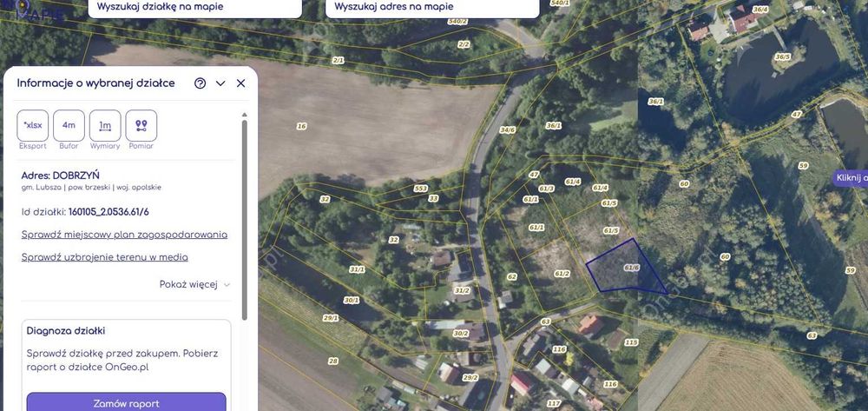Focus Wyszukaj działkę na mapie field
Viewport: 868px width, 411px height.
(194, 8)
